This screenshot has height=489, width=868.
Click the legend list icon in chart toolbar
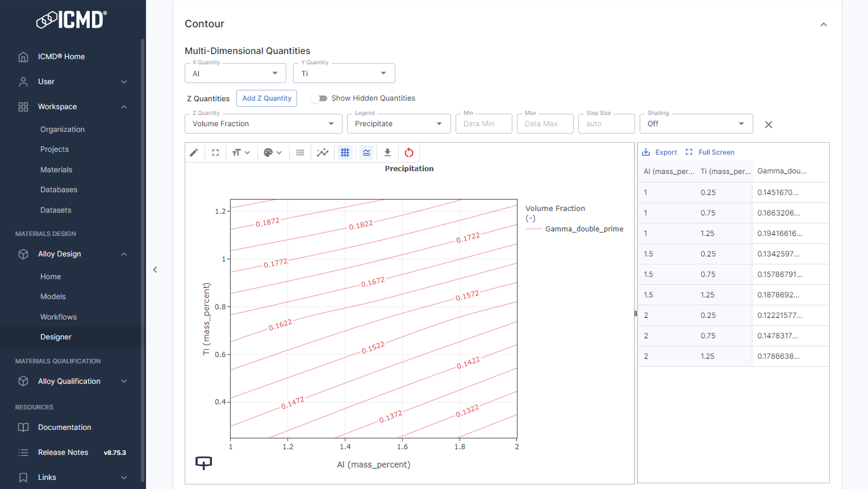point(300,152)
